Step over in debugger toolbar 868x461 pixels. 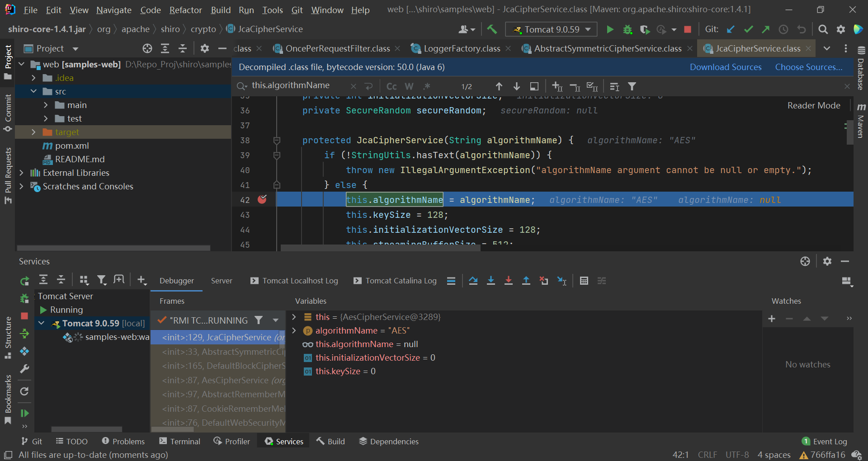pos(473,281)
